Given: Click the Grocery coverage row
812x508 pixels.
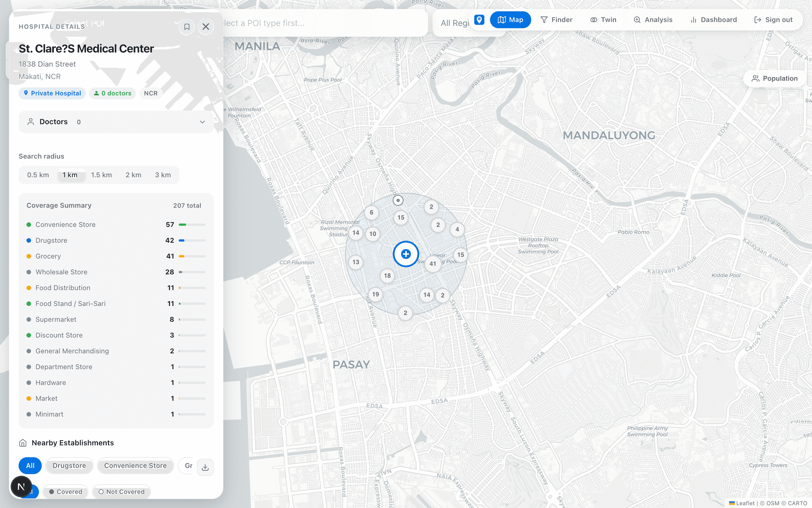Looking at the screenshot, I should pyautogui.click(x=116, y=256).
